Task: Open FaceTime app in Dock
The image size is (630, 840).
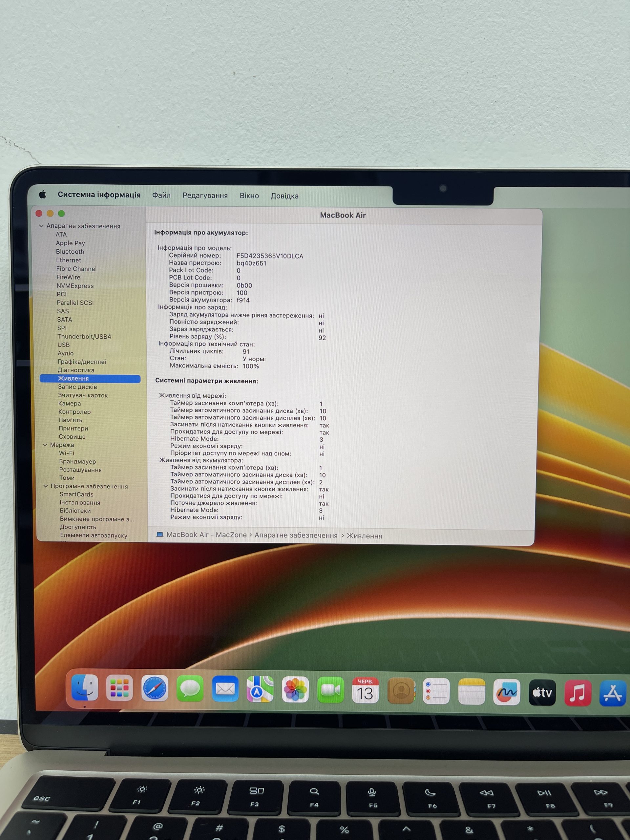Action: click(x=330, y=690)
